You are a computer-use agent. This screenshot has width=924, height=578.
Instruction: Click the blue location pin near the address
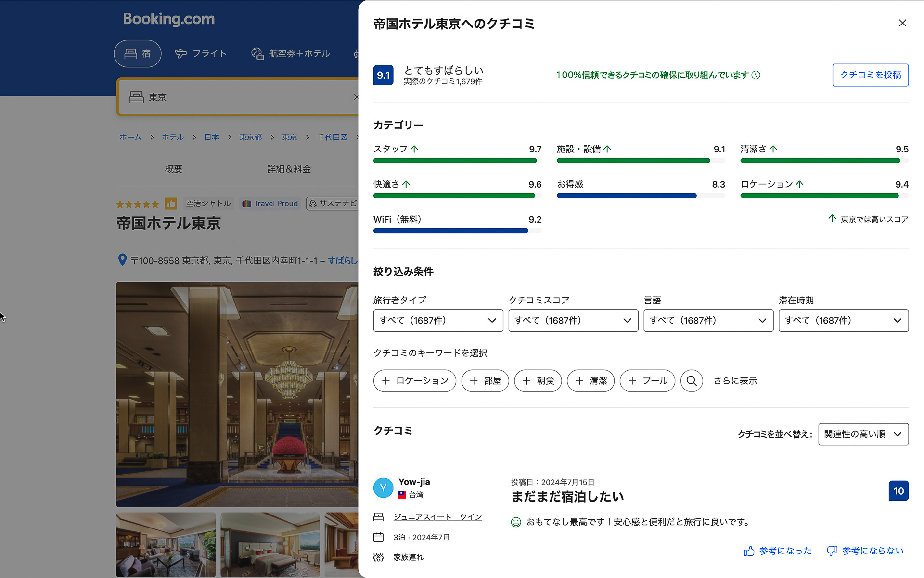pos(122,260)
